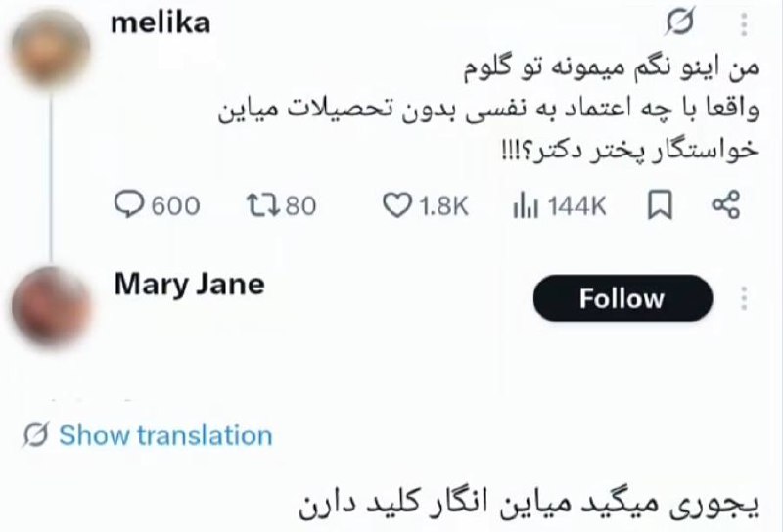783x532 pixels.
Task: Open Mary Jane's profile via her name
Action: (x=189, y=285)
